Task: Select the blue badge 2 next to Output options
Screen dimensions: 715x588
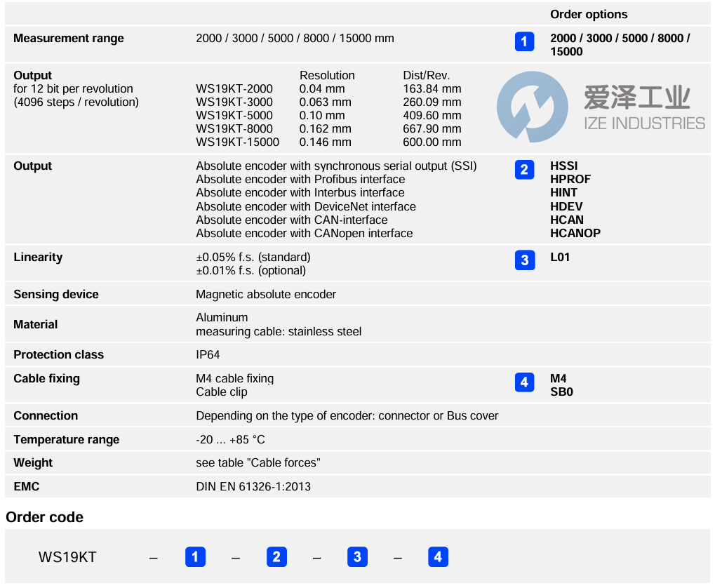Action: click(524, 170)
